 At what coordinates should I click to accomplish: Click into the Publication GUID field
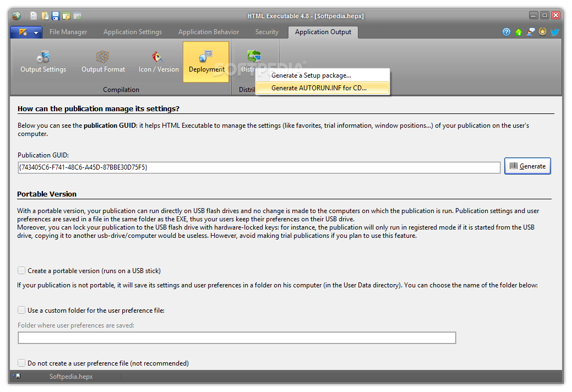coord(259,167)
